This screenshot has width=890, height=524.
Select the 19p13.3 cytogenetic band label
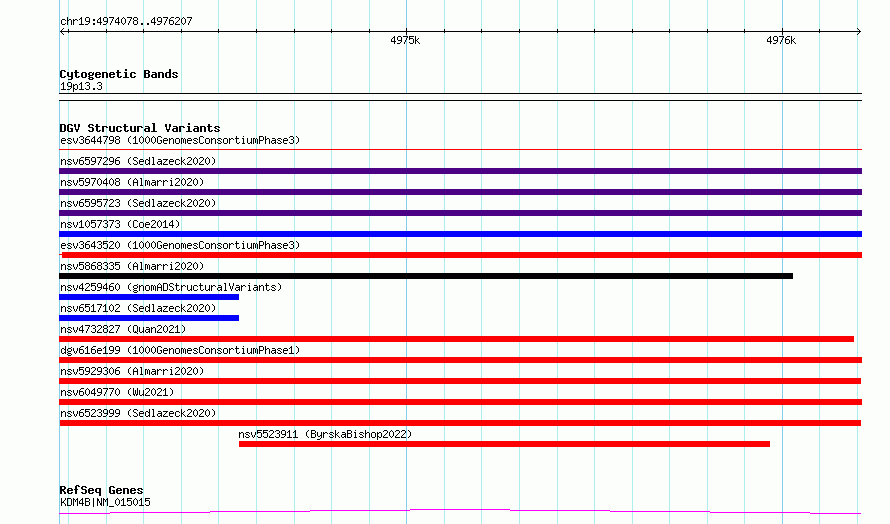coord(81,86)
